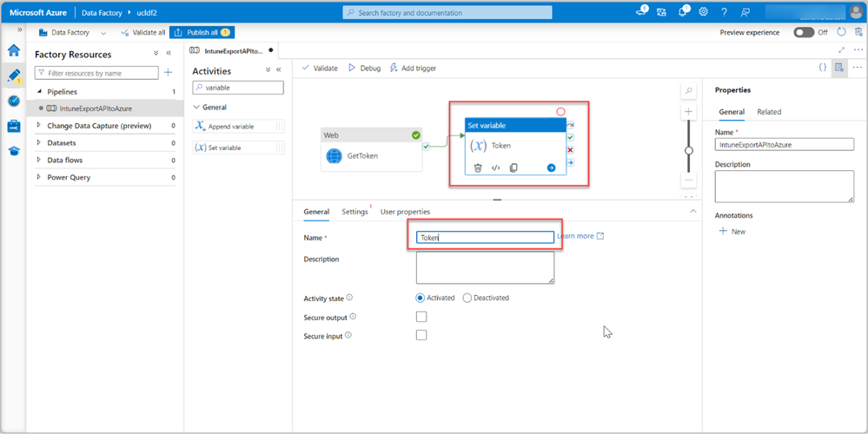This screenshot has height=434, width=868.
Task: Click the green on-success output of Set variable
Action: (570, 137)
